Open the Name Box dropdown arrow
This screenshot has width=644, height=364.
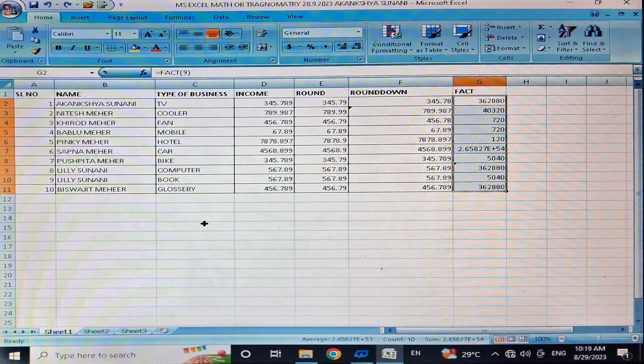[x=92, y=73]
